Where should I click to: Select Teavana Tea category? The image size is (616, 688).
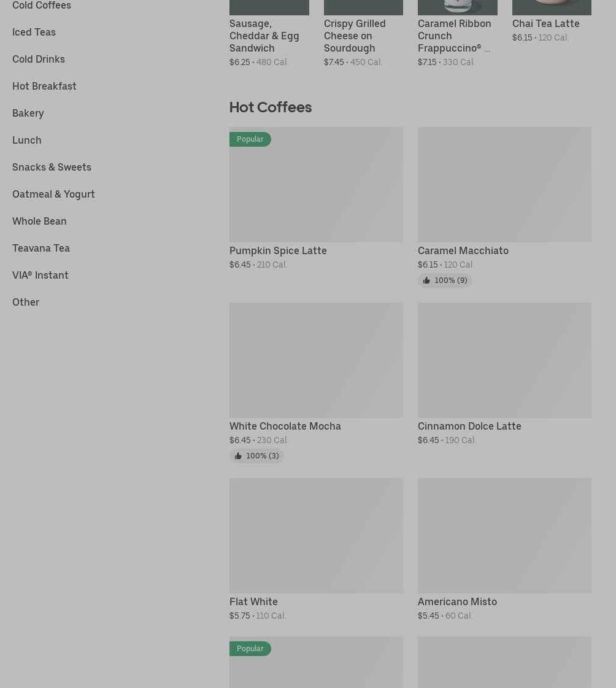point(41,248)
